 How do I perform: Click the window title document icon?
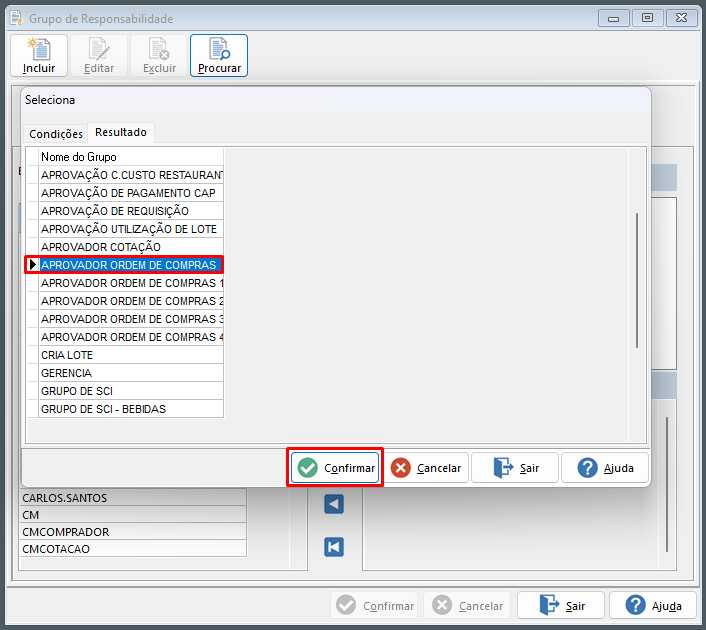17,18
